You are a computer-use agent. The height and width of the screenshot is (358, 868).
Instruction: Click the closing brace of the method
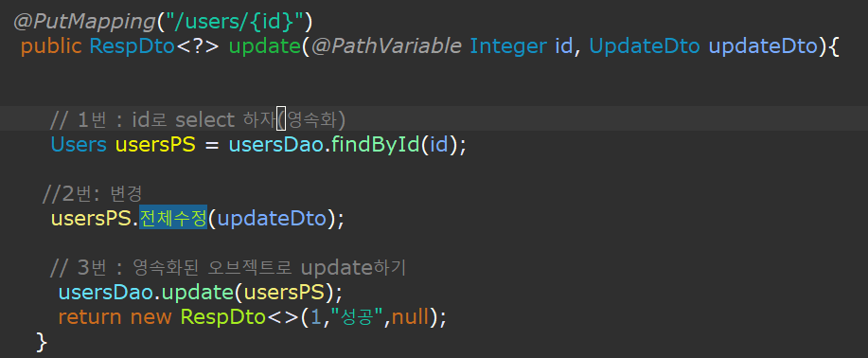[x=42, y=342]
